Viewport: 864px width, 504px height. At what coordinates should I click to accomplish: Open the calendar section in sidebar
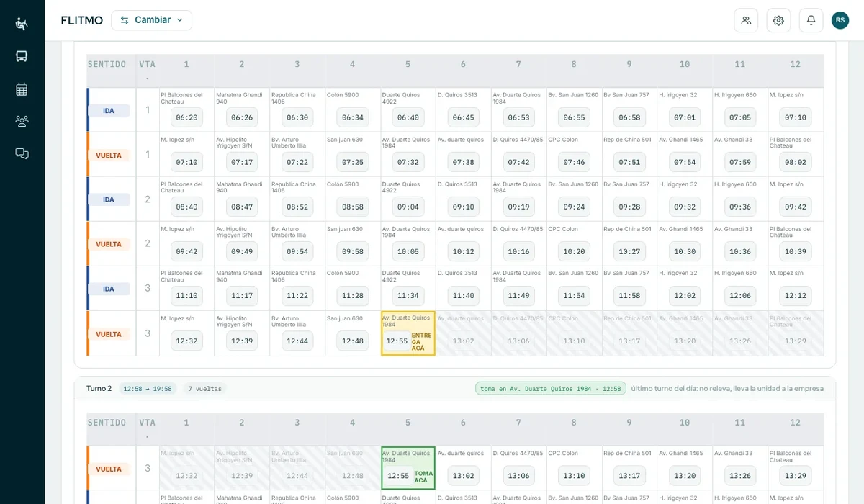click(x=22, y=89)
